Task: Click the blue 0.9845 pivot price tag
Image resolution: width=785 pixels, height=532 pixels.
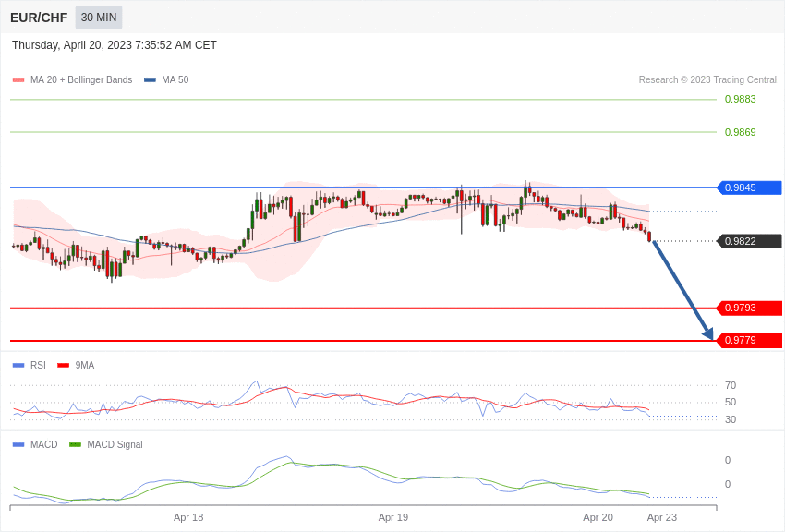Action: pyautogui.click(x=750, y=187)
